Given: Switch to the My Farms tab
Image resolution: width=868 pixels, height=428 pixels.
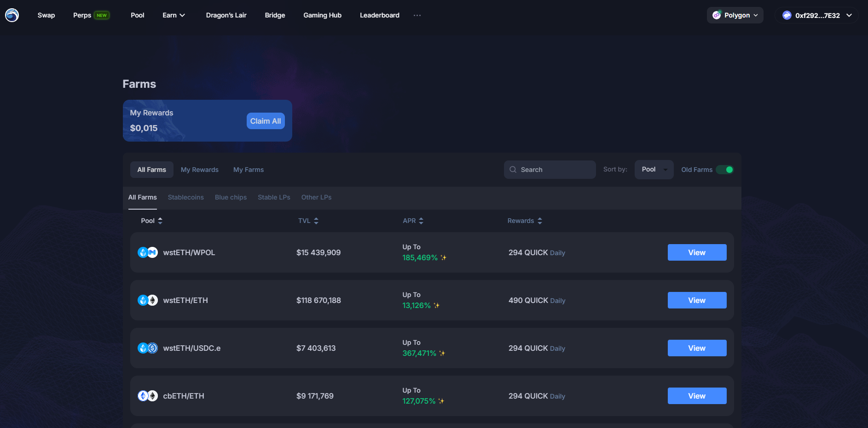Looking at the screenshot, I should coord(249,170).
